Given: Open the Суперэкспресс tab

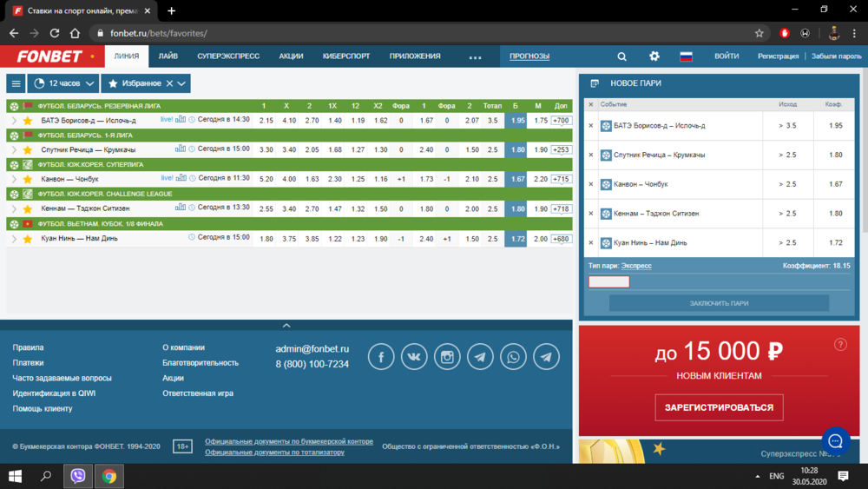Looking at the screenshot, I should (228, 56).
